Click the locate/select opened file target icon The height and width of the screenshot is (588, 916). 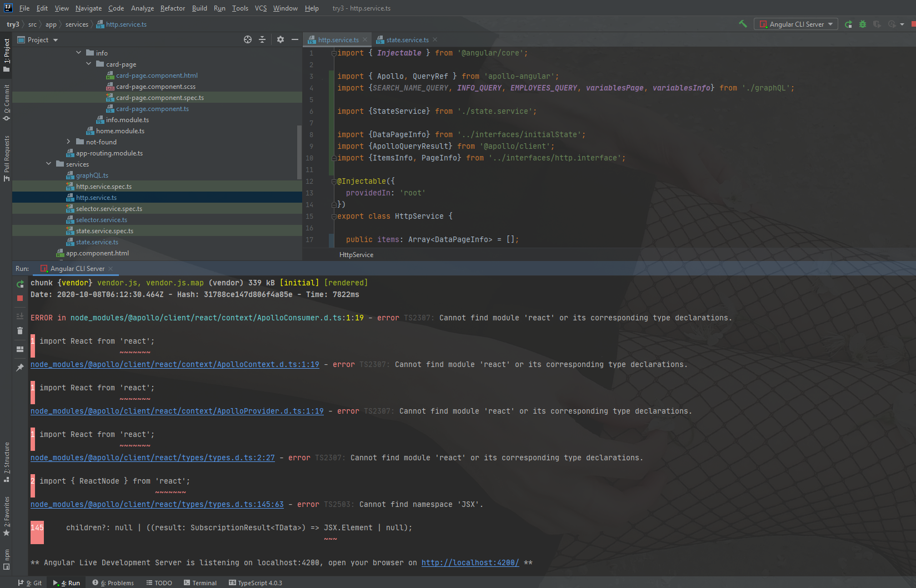click(248, 39)
